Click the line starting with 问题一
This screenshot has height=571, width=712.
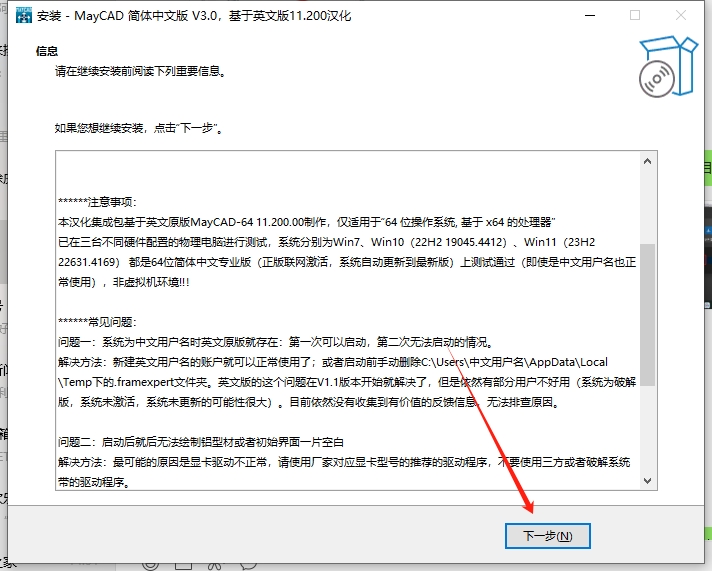pos(276,342)
